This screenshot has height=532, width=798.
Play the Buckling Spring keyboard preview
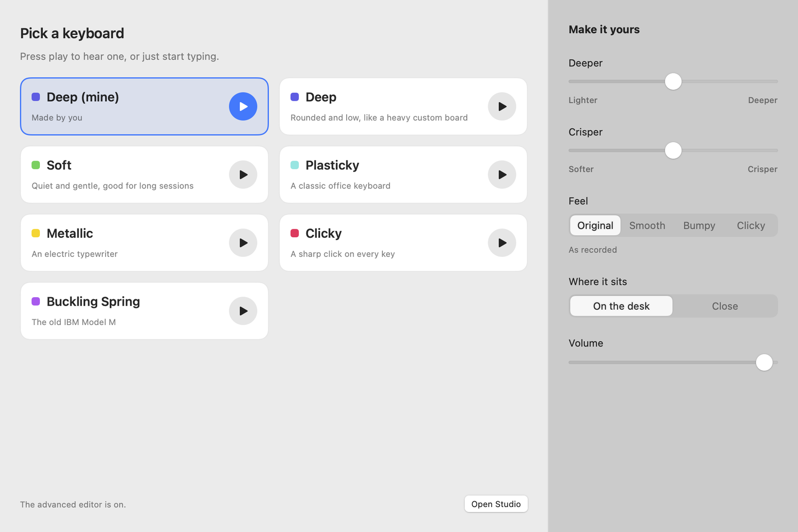click(x=243, y=311)
